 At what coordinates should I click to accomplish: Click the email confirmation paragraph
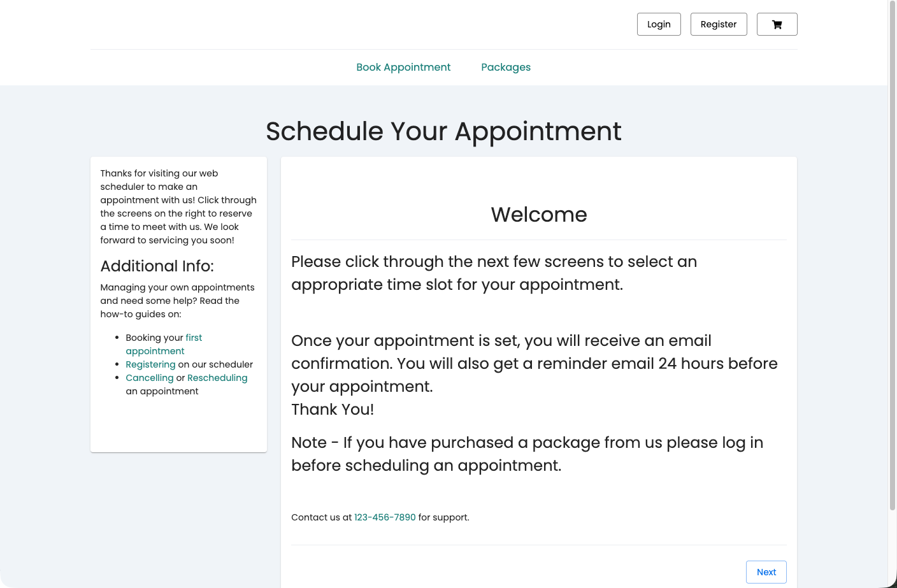click(535, 363)
